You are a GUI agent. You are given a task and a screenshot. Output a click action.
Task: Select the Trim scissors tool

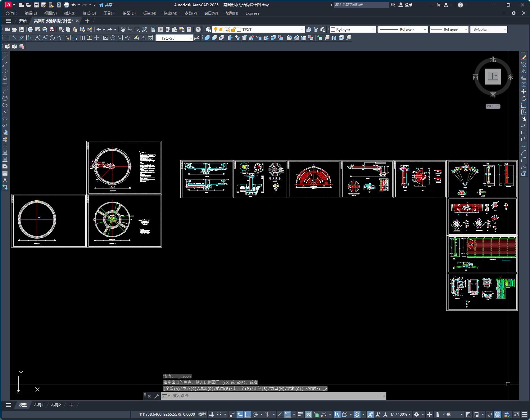[524, 119]
